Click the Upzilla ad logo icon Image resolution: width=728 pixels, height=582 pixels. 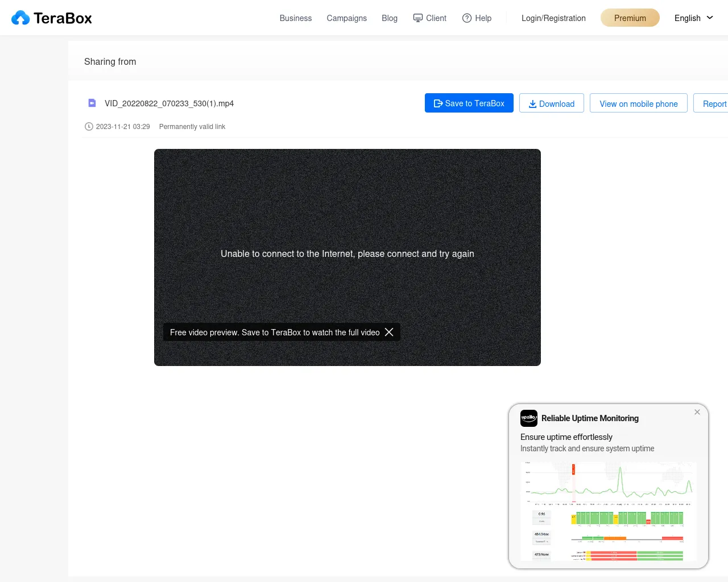(528, 418)
